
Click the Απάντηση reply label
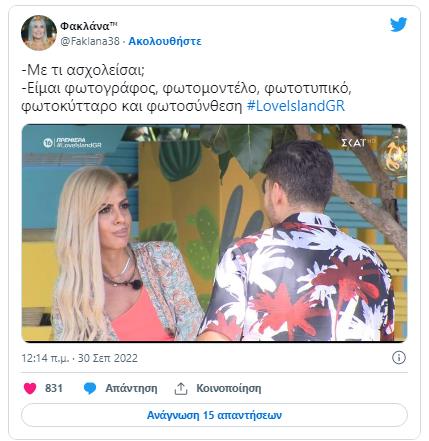tap(131, 389)
